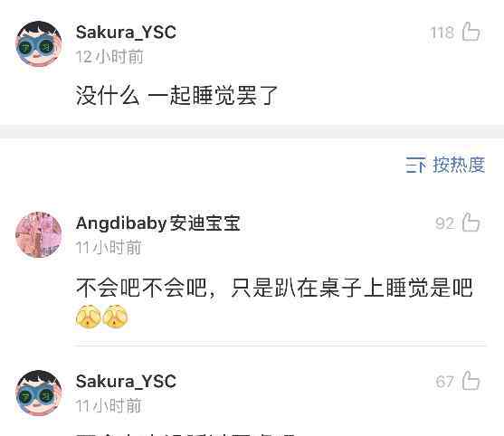Tap the 92 like count
Viewport: 504px width, 436px height.
click(445, 223)
